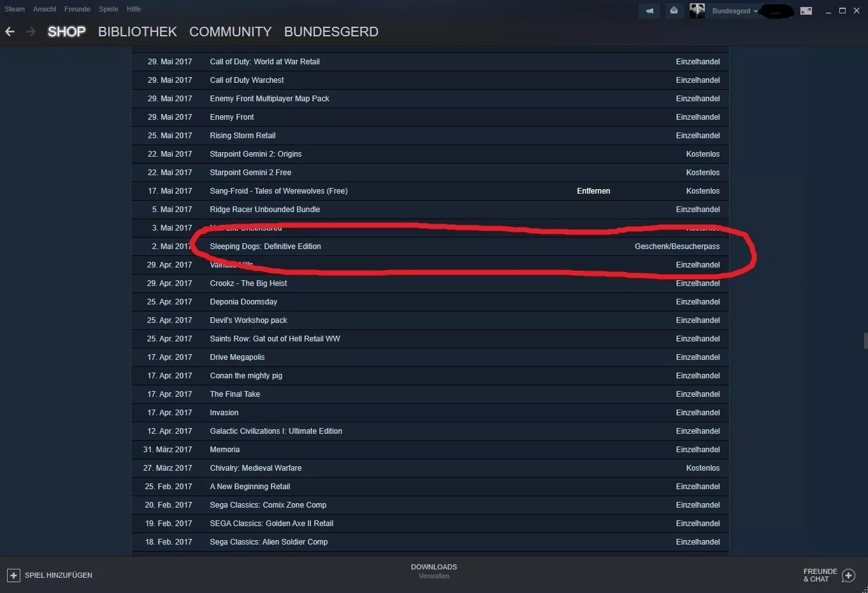This screenshot has width=868, height=593.
Task: Select A New Beginning Retail
Action: [250, 487]
